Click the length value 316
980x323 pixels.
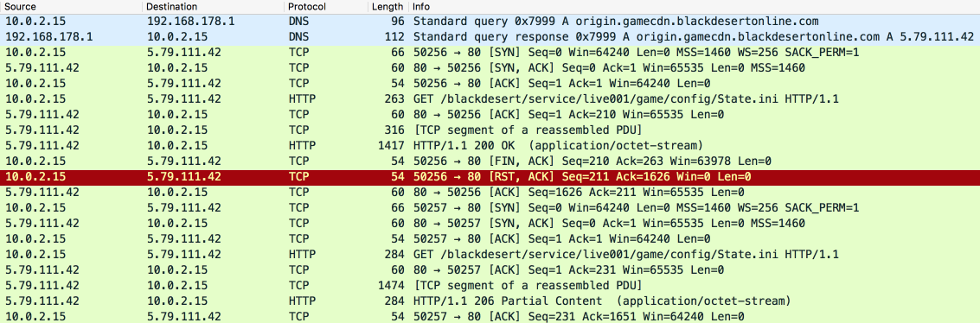[394, 130]
